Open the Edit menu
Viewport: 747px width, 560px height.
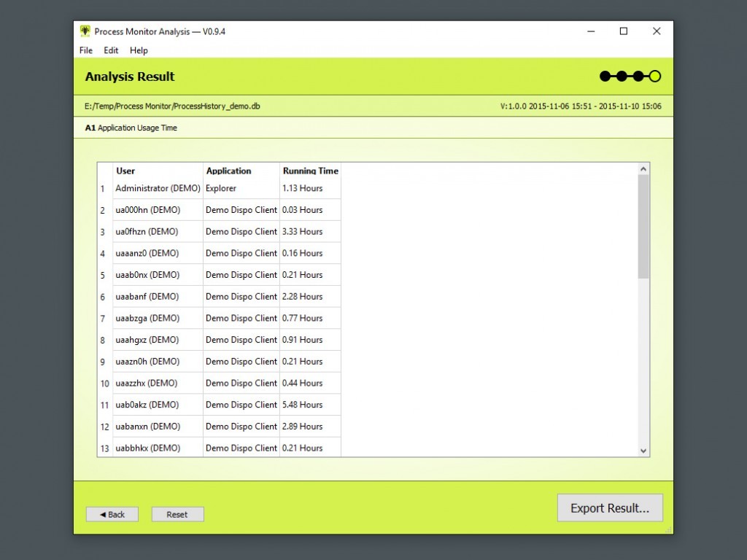pyautogui.click(x=111, y=50)
